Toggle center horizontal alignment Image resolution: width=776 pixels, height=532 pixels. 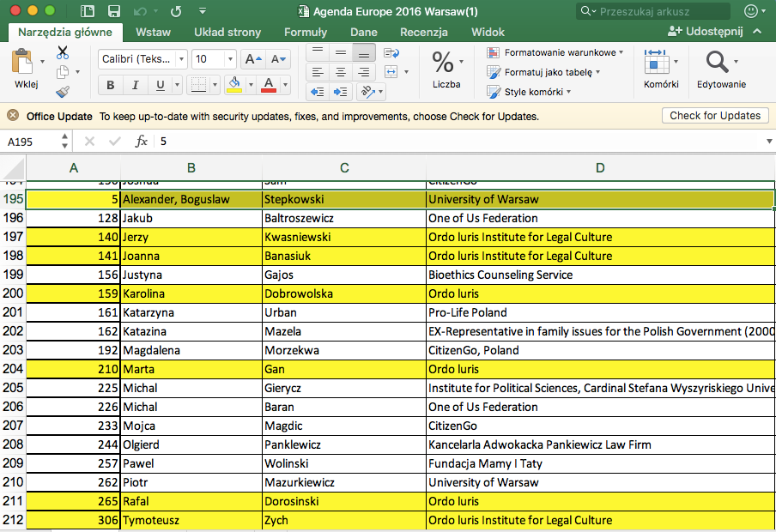[341, 72]
